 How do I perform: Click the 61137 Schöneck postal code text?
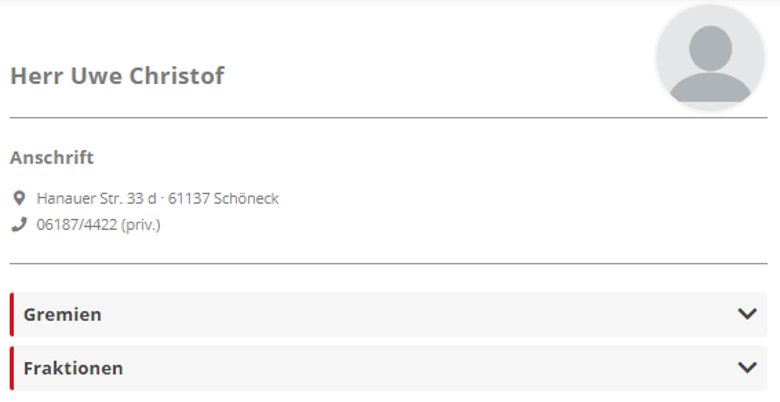[x=223, y=198]
